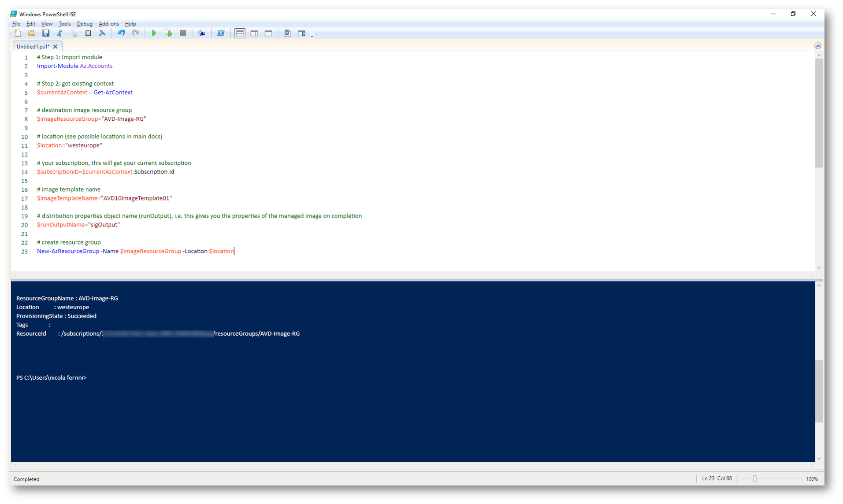
Task: Click the Clear Console Pane icon
Action: (x=102, y=33)
